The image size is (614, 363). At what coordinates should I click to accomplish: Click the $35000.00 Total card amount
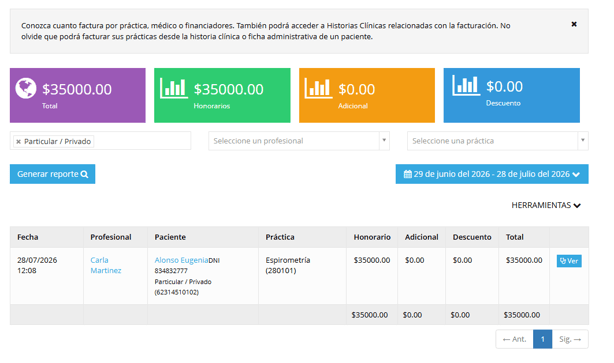pos(77,89)
